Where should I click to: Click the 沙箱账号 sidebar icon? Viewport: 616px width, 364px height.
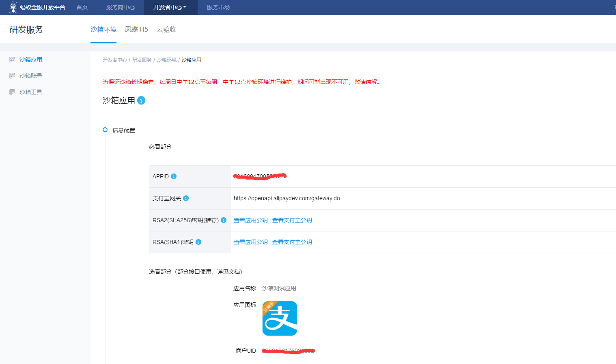click(12, 76)
